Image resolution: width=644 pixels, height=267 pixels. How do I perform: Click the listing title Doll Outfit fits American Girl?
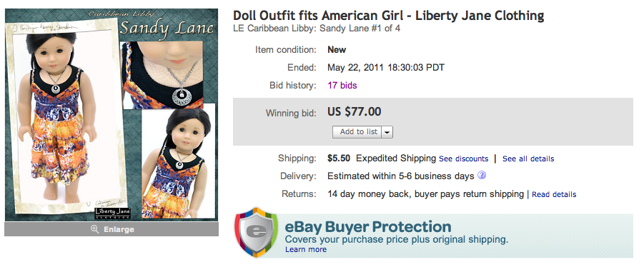[x=389, y=16]
